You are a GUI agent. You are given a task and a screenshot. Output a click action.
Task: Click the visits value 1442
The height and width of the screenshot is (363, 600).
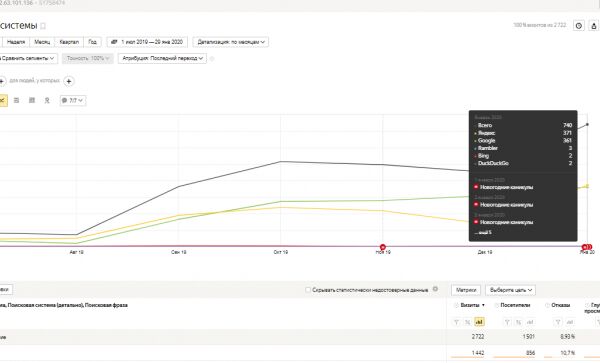pyautogui.click(x=478, y=353)
